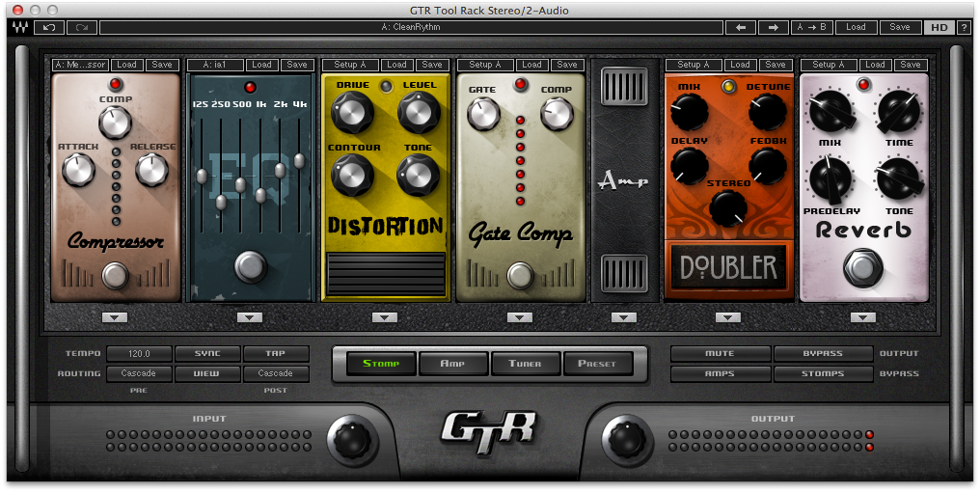This screenshot has height=492, width=980.
Task: Bypass all STOMPS
Action: [x=823, y=374]
